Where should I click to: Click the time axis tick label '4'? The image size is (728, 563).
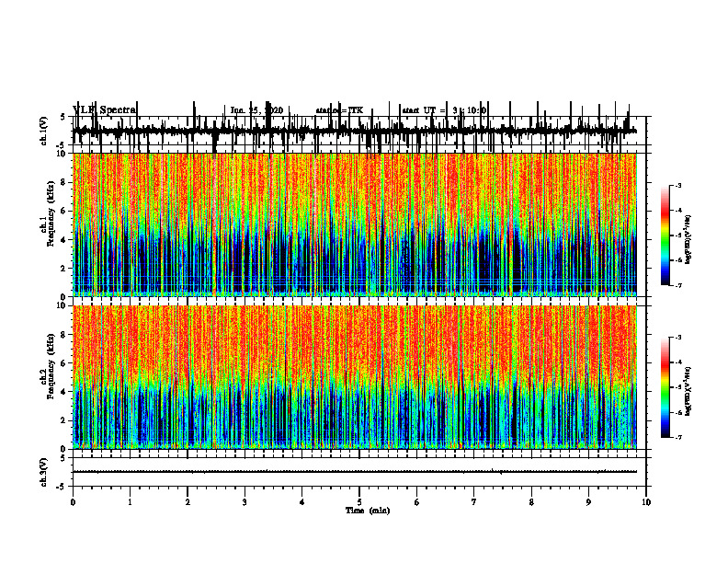click(x=302, y=502)
